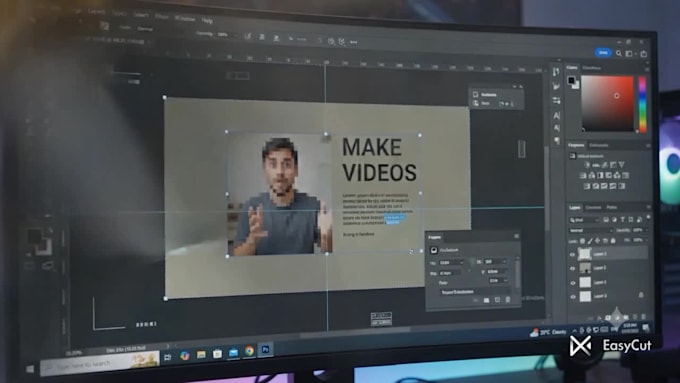
Task: Open File Explorer from the taskbar
Action: tap(201, 354)
